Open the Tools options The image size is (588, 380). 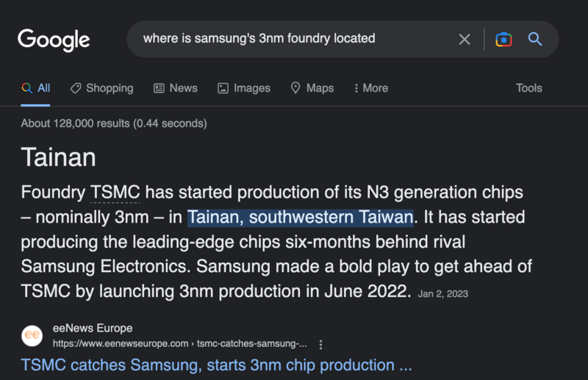tap(528, 88)
